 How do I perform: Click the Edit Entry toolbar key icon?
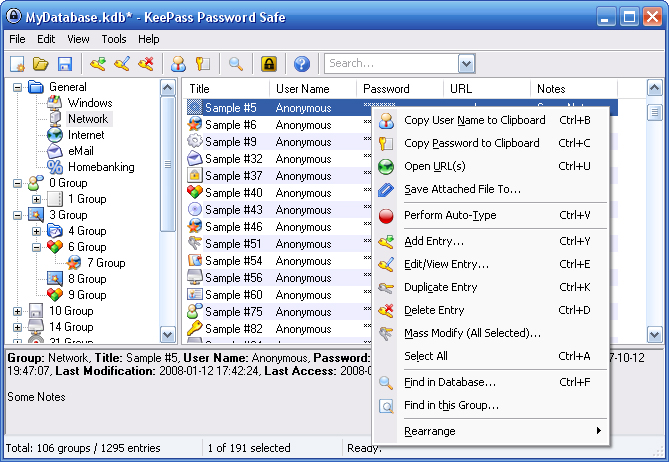pyautogui.click(x=122, y=64)
